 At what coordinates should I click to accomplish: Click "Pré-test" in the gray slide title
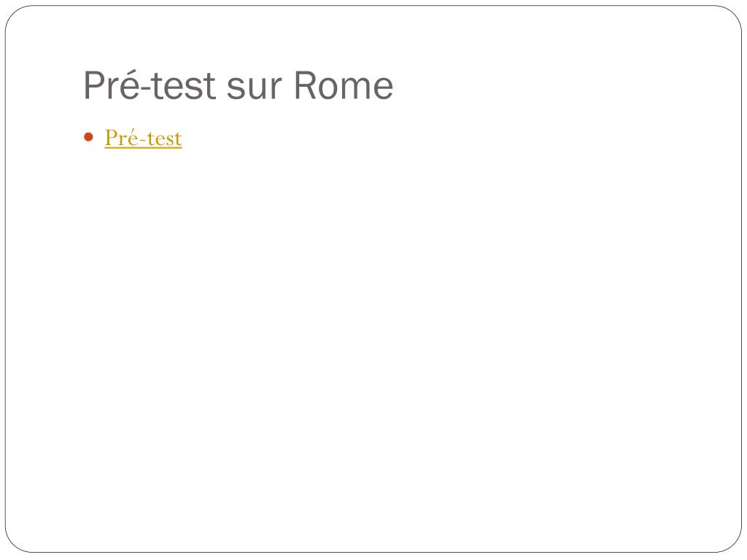point(150,85)
